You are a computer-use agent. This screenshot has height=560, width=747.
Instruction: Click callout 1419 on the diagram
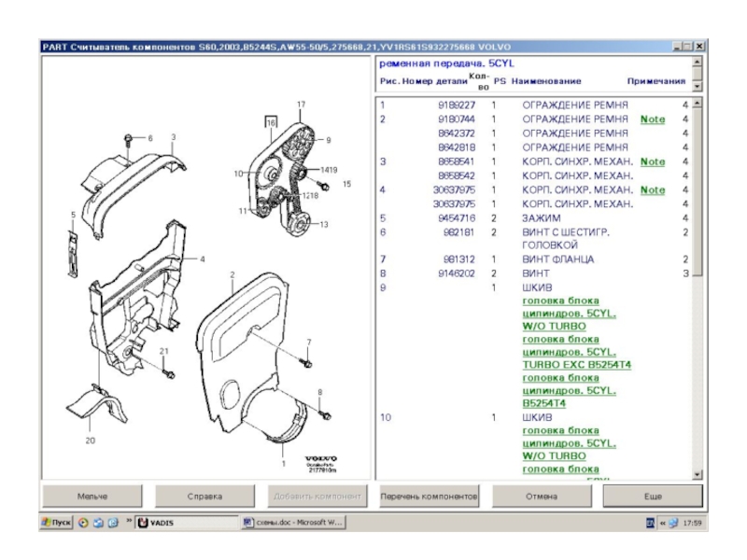point(329,170)
